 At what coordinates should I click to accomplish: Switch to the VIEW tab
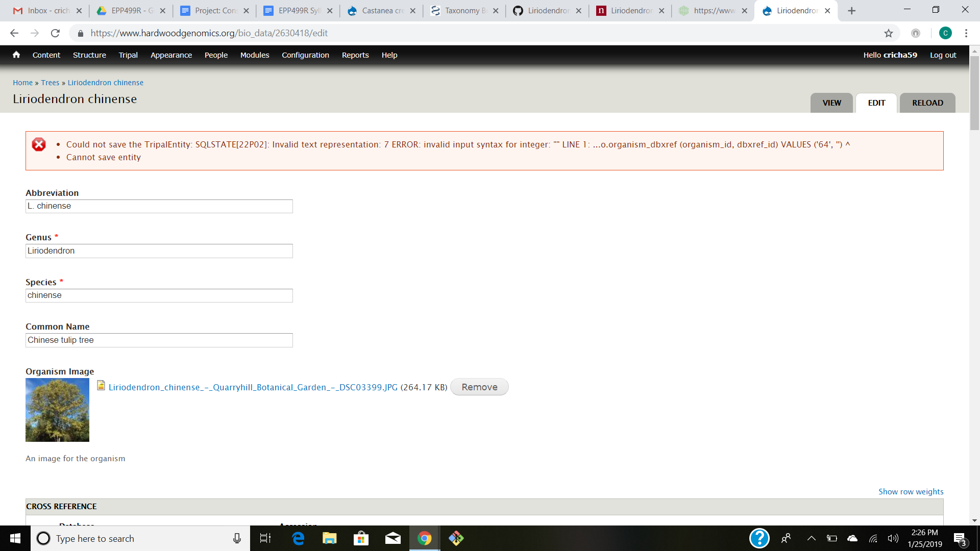point(831,103)
